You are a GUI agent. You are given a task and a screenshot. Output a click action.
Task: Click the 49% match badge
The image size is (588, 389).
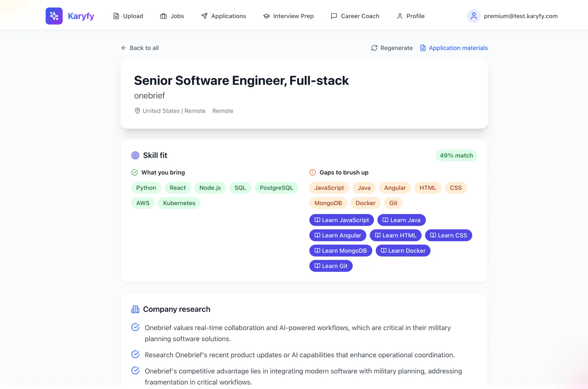point(456,156)
